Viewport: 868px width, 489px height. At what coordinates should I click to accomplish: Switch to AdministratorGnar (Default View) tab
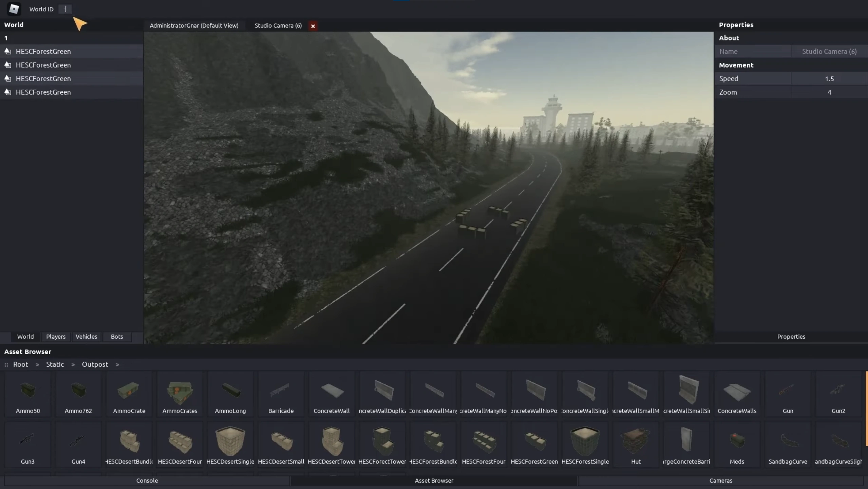(x=194, y=25)
